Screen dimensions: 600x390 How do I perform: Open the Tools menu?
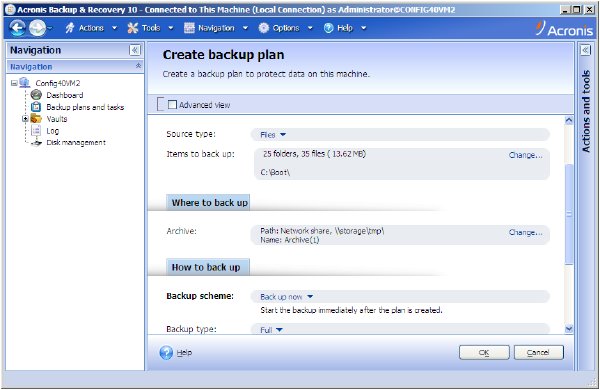[150, 28]
